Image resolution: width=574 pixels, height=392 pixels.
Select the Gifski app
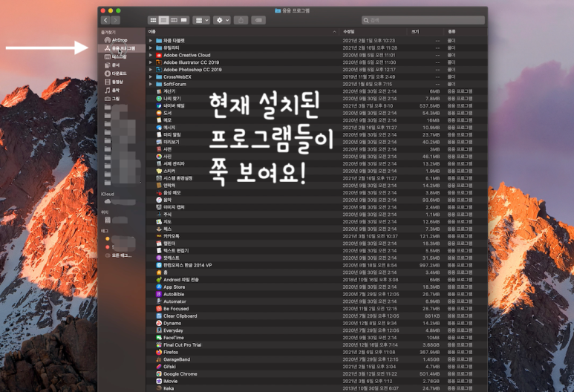click(x=166, y=366)
